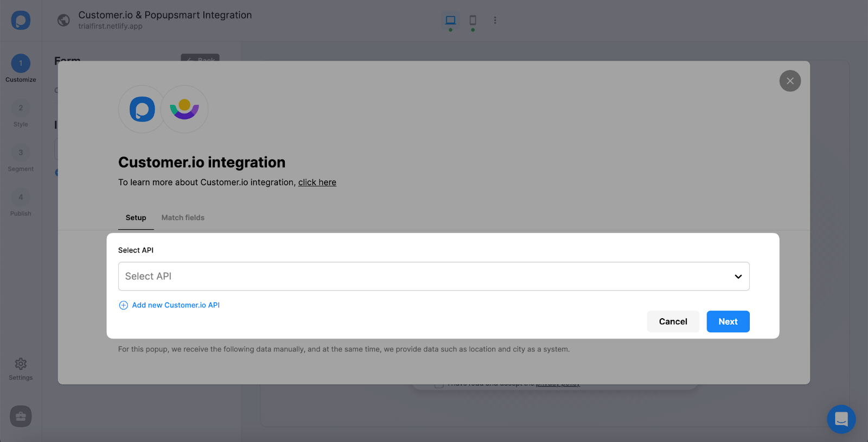Viewport: 868px width, 442px height.
Task: Click the 'For this popup, we receive' note
Action: click(x=344, y=349)
